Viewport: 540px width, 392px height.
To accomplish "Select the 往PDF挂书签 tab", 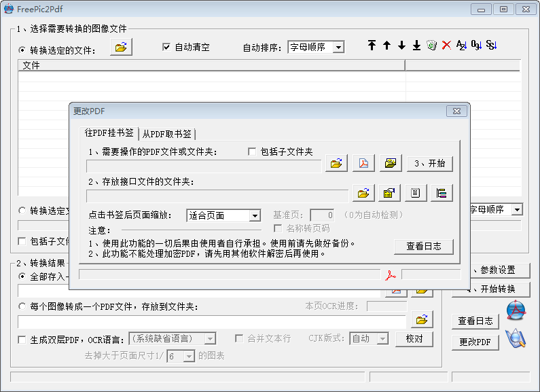I will coord(109,133).
